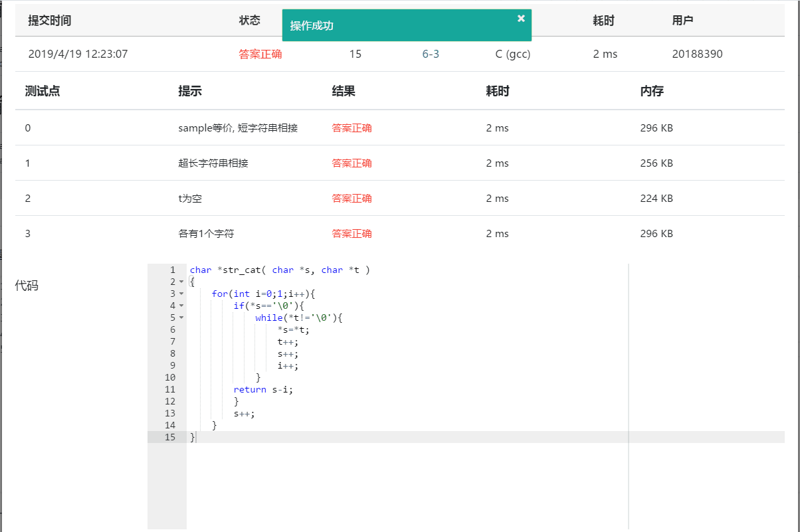Click the 提示 column header

(x=189, y=91)
